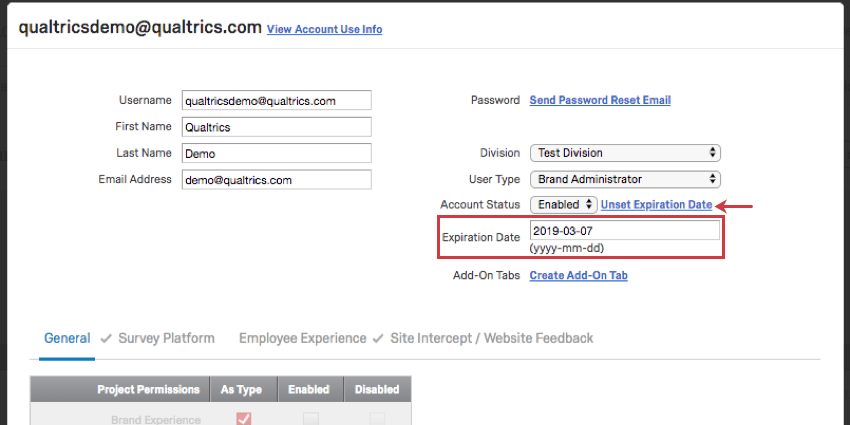Image resolution: width=850 pixels, height=425 pixels.
Task: Click the First Name text box
Action: [x=276, y=127]
